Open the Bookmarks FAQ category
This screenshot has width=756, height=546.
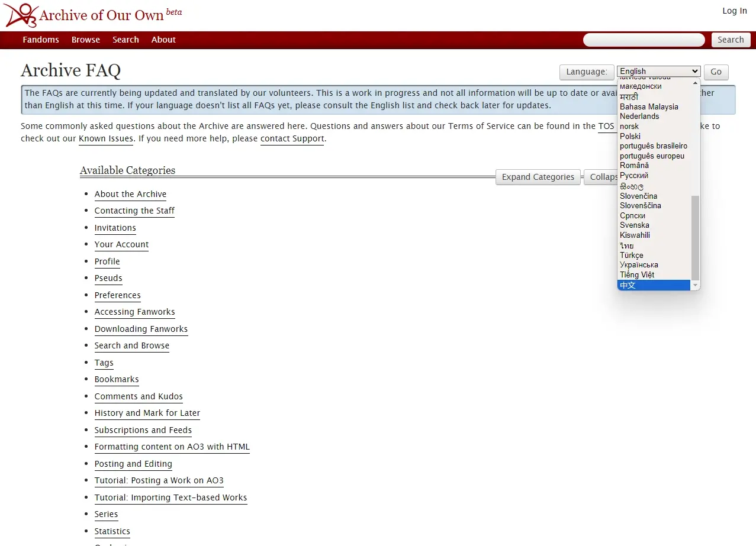(x=117, y=379)
